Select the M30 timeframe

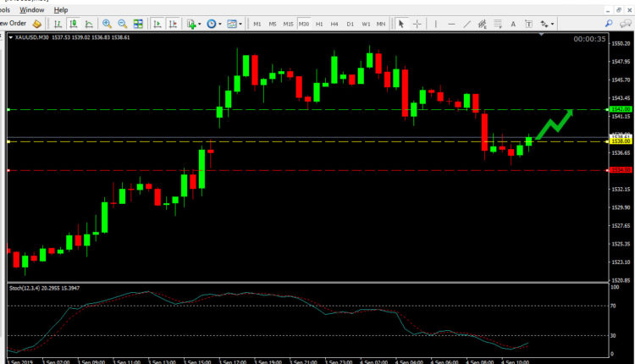click(x=304, y=24)
